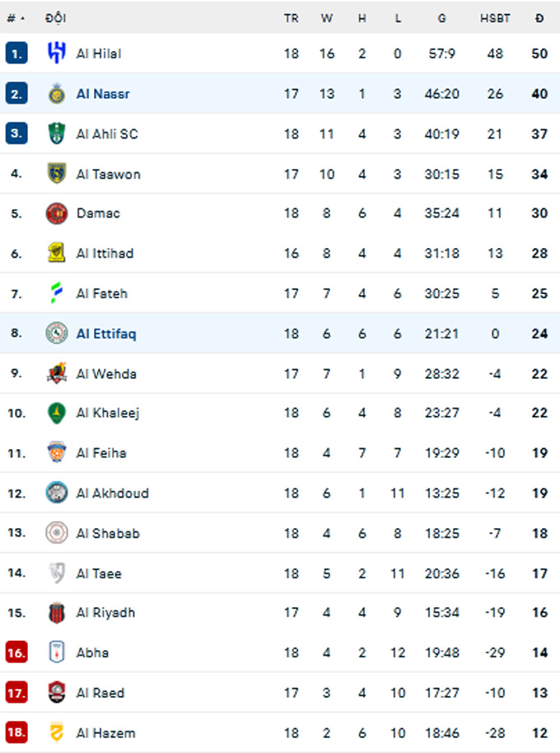Sort standings by the Đ points header
Screen dimensions: 560x753
tap(539, 18)
